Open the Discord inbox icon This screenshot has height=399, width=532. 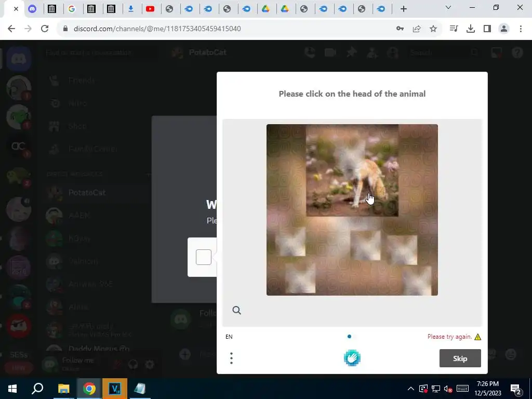pos(496,52)
